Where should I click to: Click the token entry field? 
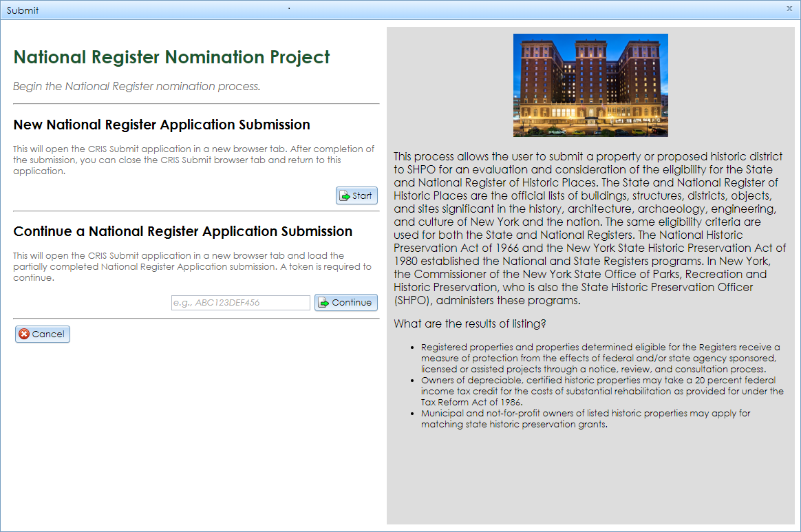click(240, 302)
